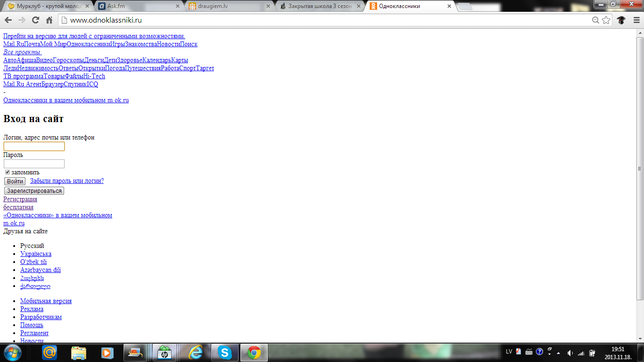
Task: Show hidden tray icons arrow
Action: (x=559, y=353)
